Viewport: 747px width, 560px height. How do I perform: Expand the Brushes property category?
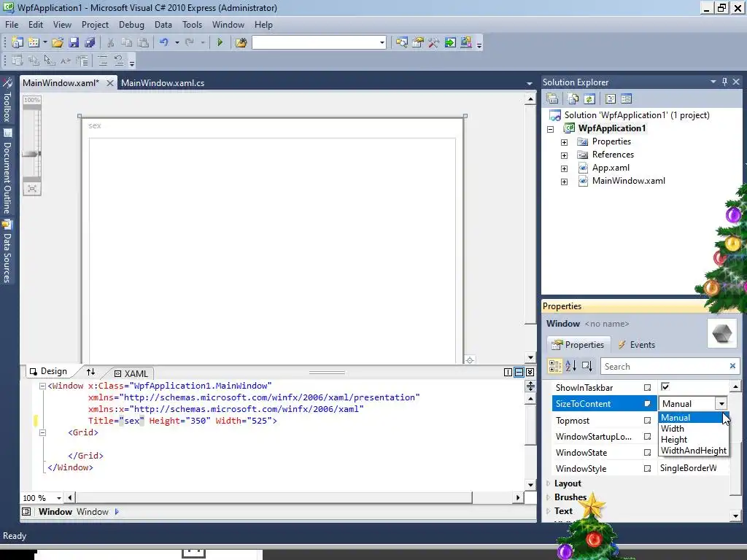tap(549, 497)
